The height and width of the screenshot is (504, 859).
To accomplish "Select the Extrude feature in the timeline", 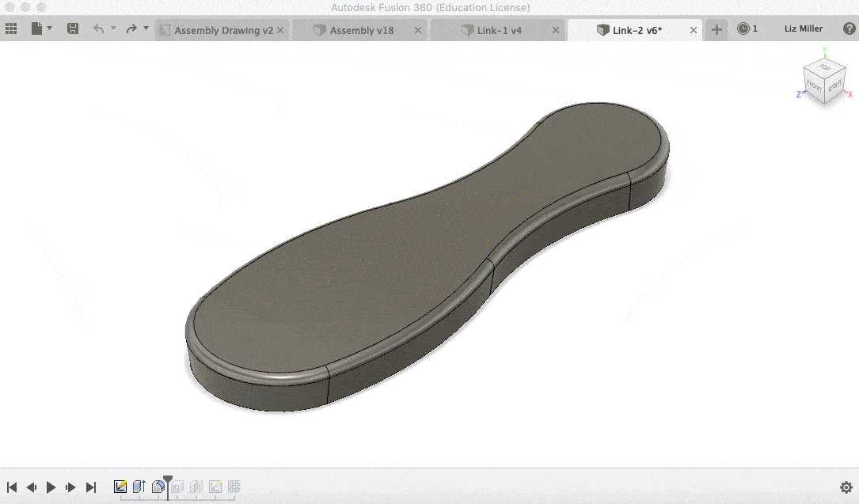I will pyautogui.click(x=137, y=486).
